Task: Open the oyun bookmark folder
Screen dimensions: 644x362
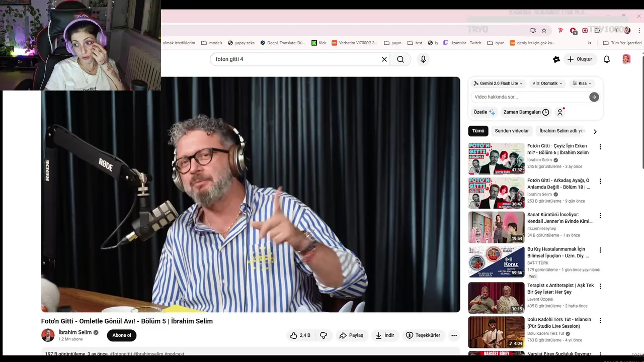Action: pos(496,43)
